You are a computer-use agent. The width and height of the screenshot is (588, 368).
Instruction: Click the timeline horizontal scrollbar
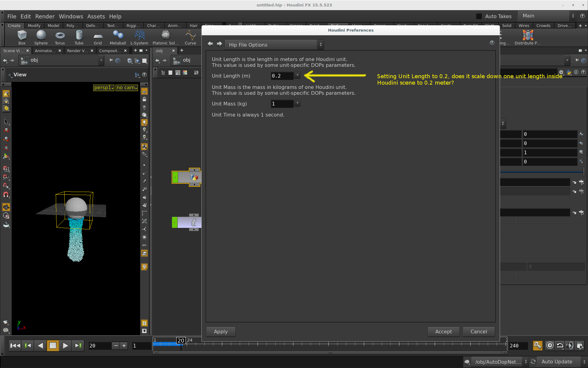[x=330, y=353]
